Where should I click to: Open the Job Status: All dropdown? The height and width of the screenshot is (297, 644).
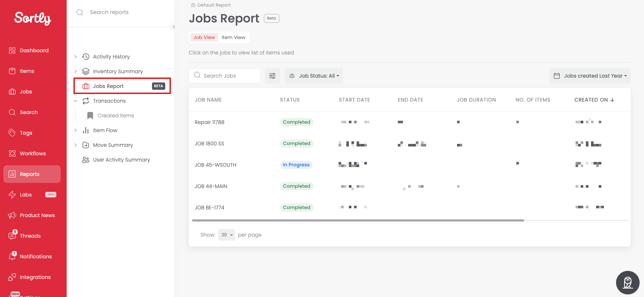(314, 76)
